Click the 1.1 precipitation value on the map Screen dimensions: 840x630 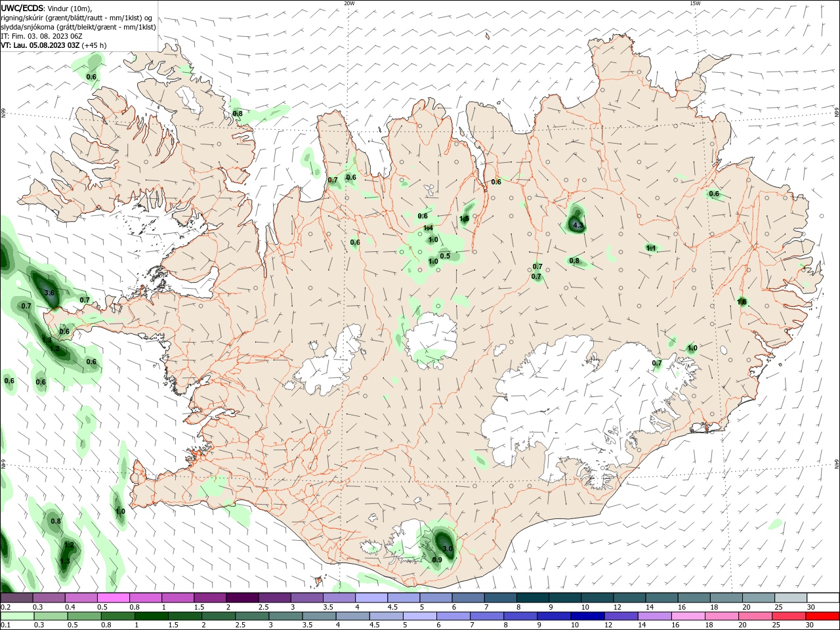(651, 248)
